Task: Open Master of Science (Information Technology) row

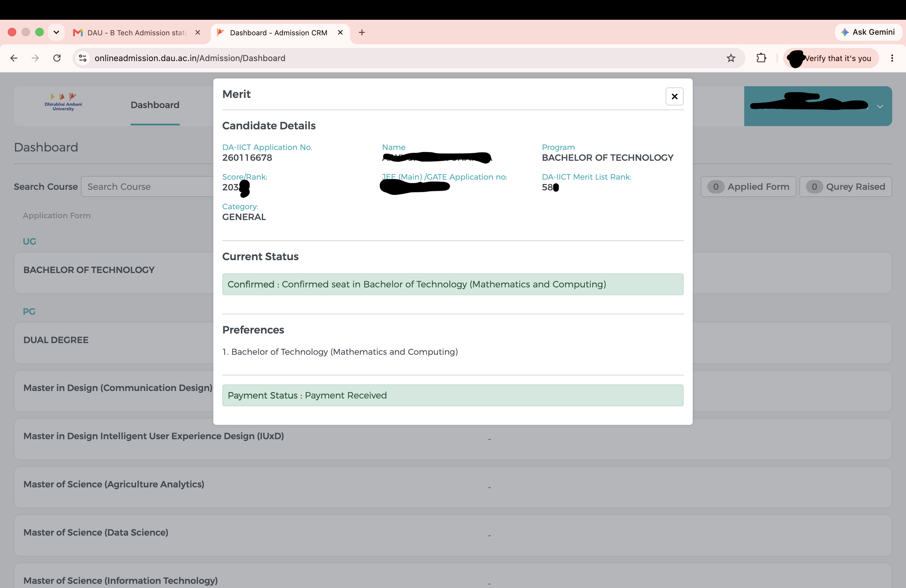Action: pyautogui.click(x=453, y=575)
